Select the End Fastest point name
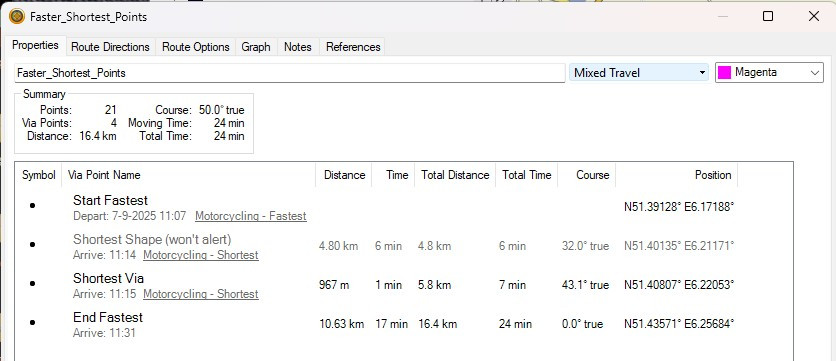The height and width of the screenshot is (361, 836). (x=108, y=317)
